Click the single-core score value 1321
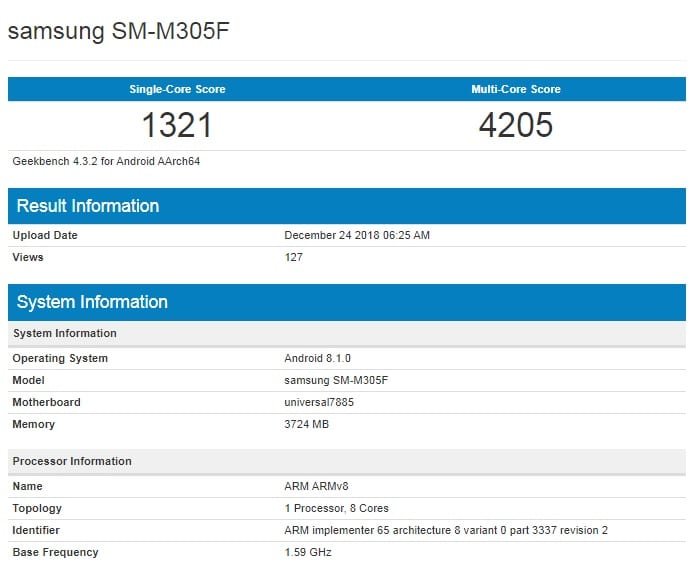 coord(177,124)
